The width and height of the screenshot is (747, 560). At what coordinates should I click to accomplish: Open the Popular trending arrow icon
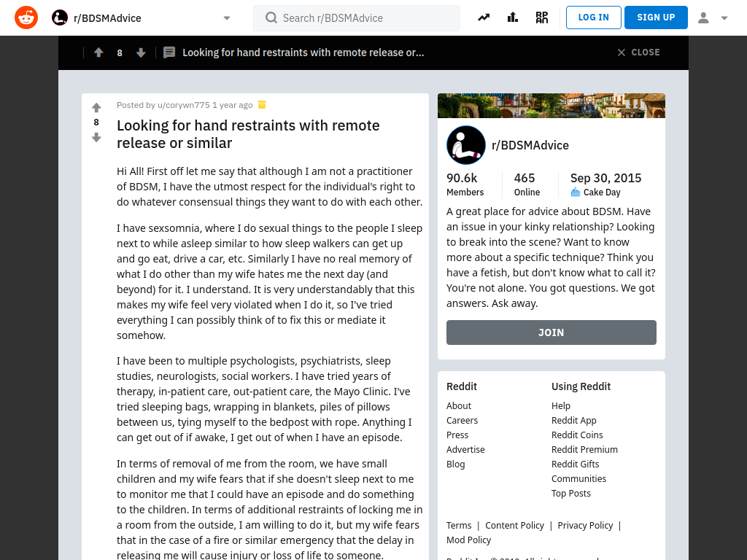click(x=484, y=17)
